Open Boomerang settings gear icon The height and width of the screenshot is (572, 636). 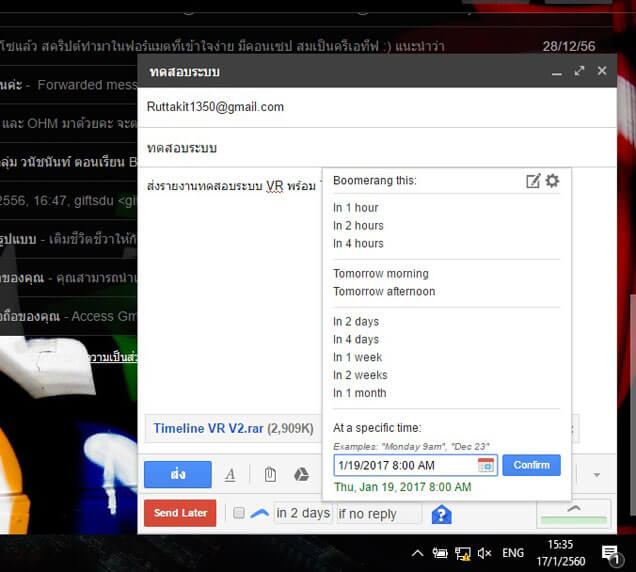click(x=552, y=181)
